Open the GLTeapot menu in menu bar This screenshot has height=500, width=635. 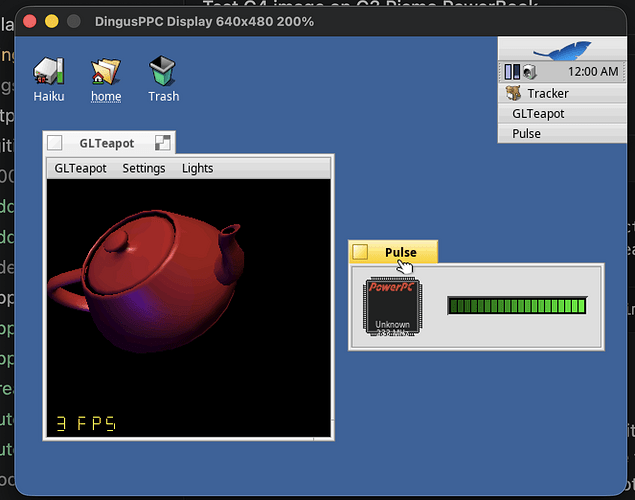pyautogui.click(x=80, y=168)
